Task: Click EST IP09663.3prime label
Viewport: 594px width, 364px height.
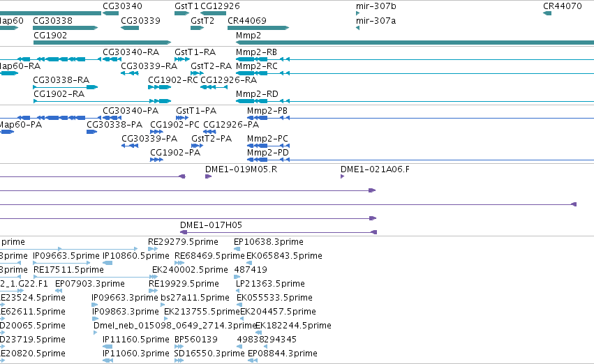Action: (125, 298)
